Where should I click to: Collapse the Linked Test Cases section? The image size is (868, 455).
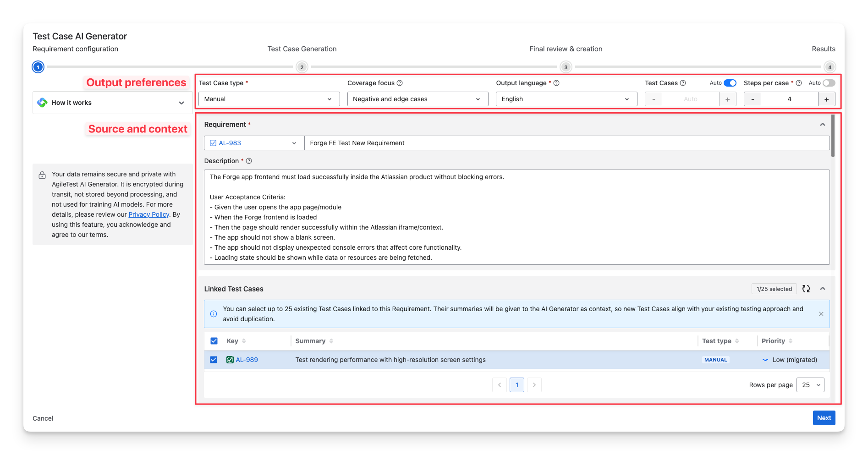pyautogui.click(x=823, y=289)
